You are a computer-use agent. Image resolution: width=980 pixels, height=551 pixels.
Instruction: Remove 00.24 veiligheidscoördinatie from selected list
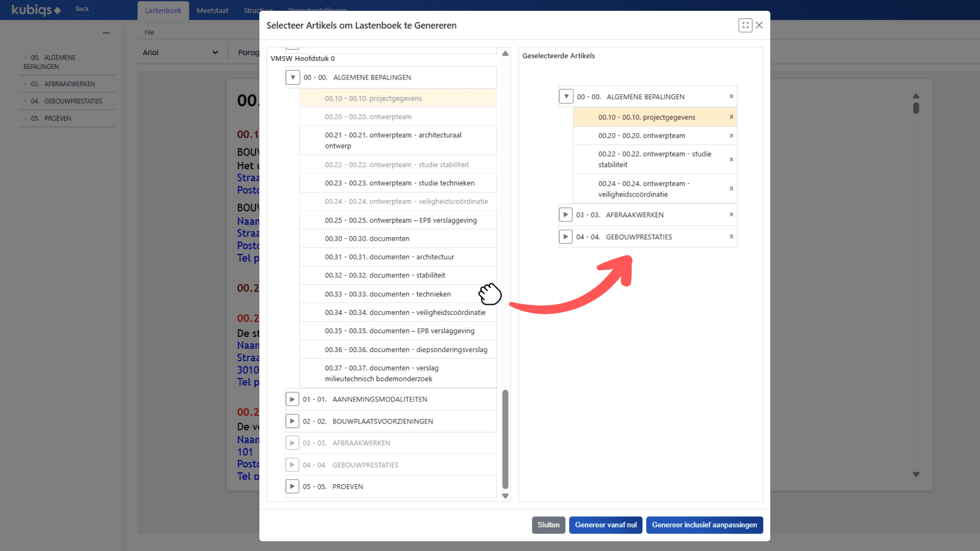731,188
